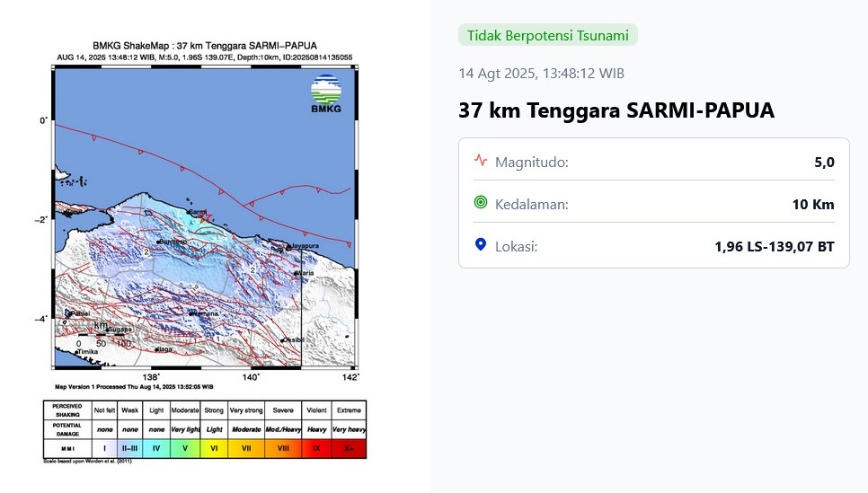Click the Jayapura city label on map
The image size is (868, 493).
[x=305, y=246]
